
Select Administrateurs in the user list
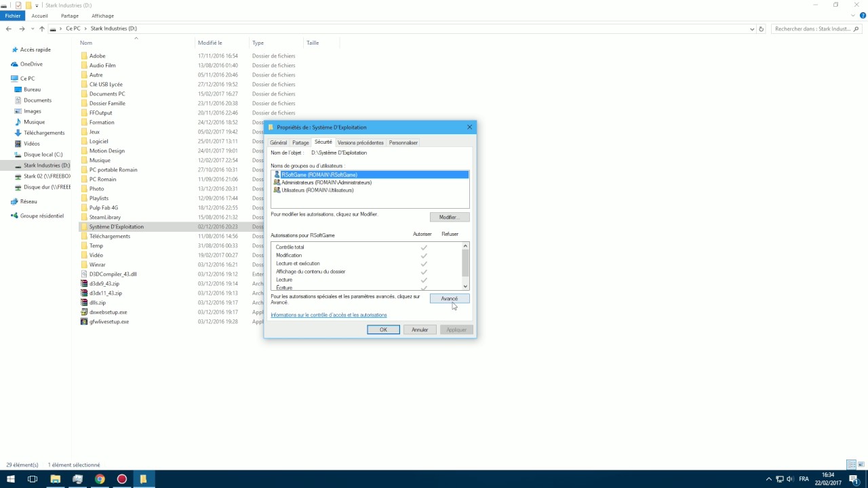(x=326, y=182)
